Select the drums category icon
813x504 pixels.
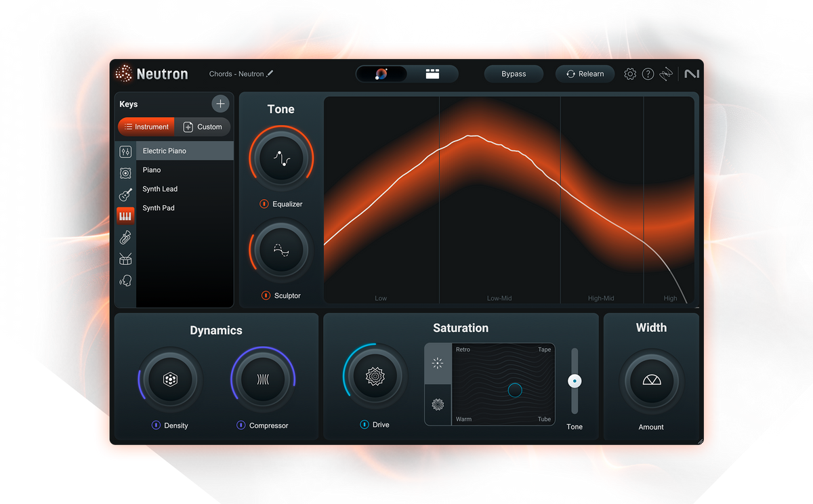pos(125,259)
